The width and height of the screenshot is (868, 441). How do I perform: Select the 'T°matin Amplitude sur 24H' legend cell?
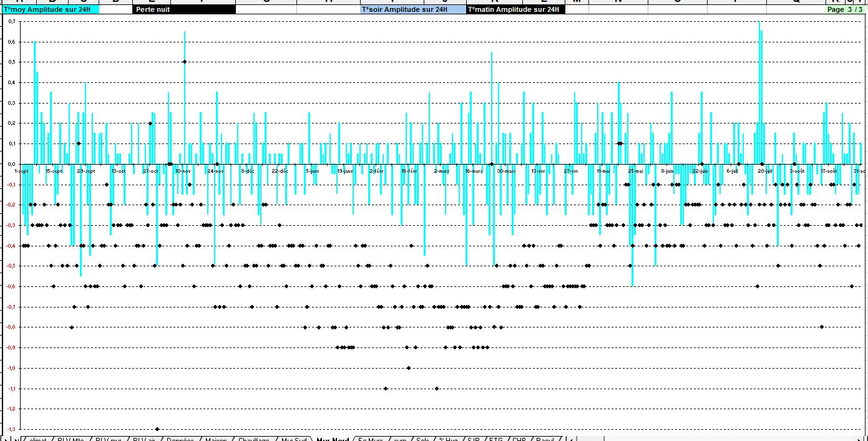point(515,9)
